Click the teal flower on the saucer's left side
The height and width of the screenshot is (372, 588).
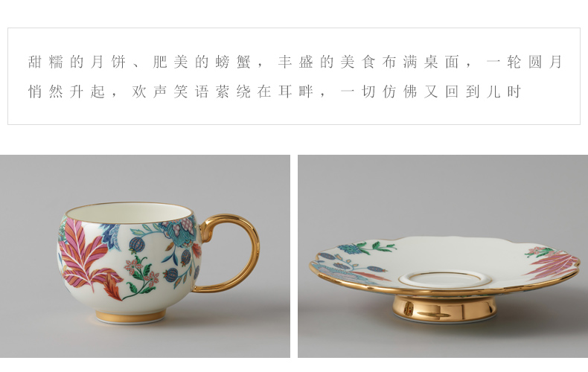[349, 248]
